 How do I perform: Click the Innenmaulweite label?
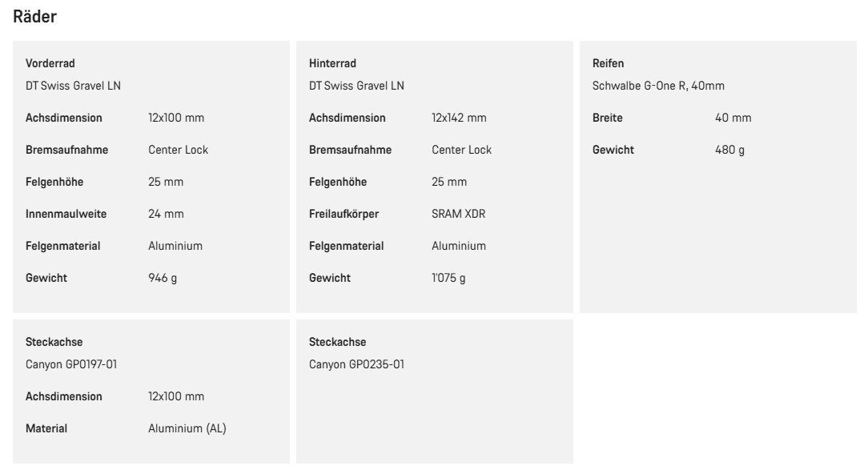[x=66, y=214]
